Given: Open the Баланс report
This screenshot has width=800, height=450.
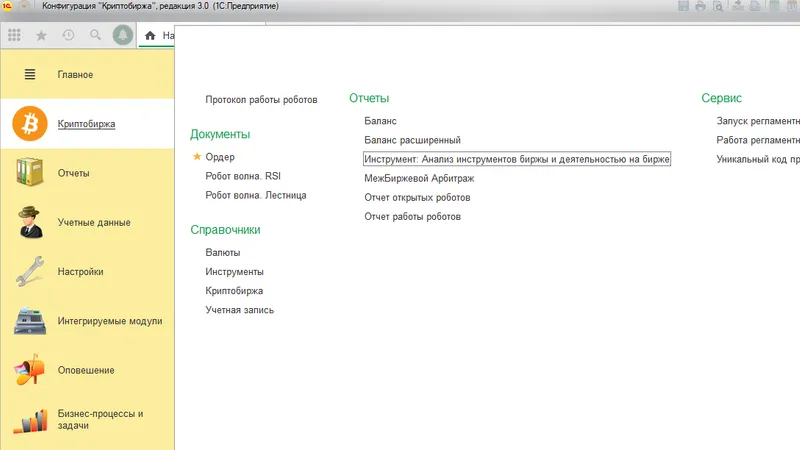Looking at the screenshot, I should coord(380,121).
